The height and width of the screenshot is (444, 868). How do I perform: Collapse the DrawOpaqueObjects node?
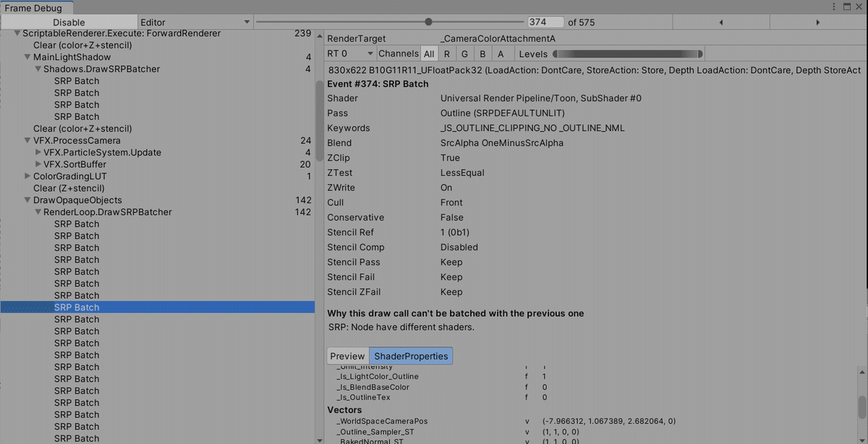(27, 200)
